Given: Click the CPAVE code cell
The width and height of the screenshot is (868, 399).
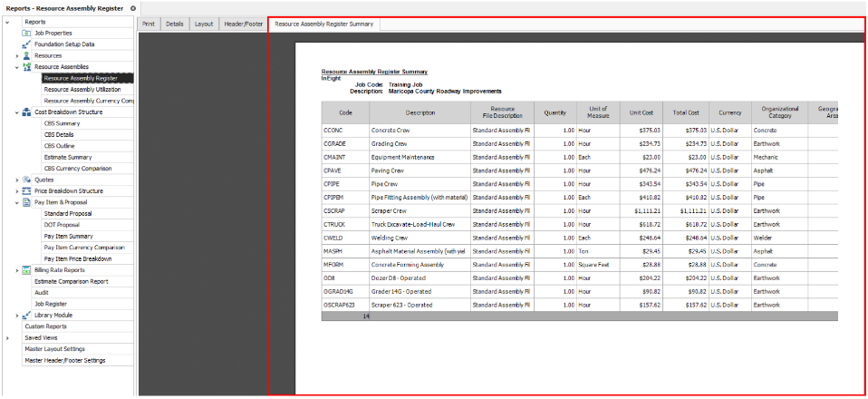Looking at the screenshot, I should 345,170.
